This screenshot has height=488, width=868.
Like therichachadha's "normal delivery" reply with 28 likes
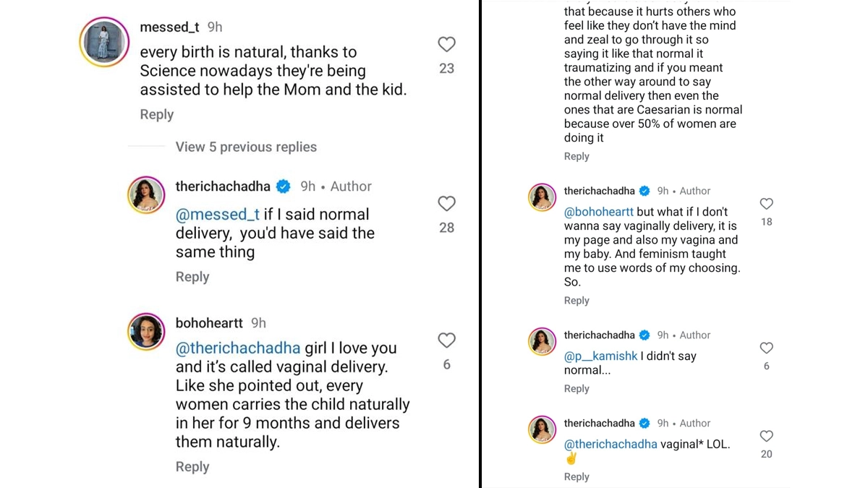point(447,204)
